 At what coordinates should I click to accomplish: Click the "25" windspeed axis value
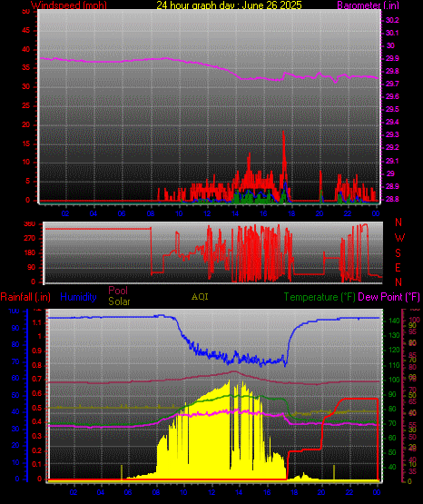click(x=25, y=105)
